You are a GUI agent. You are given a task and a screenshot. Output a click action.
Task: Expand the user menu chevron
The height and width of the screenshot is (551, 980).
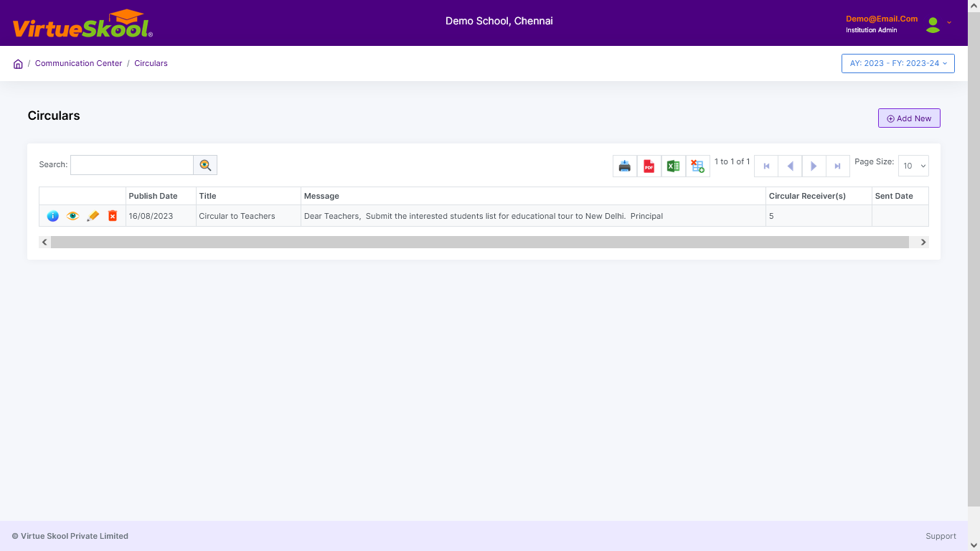tap(949, 22)
